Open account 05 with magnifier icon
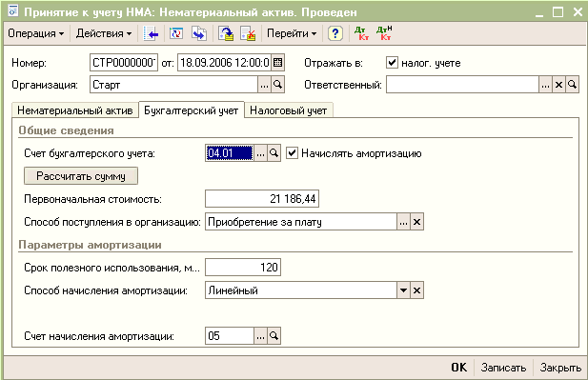 (274, 336)
